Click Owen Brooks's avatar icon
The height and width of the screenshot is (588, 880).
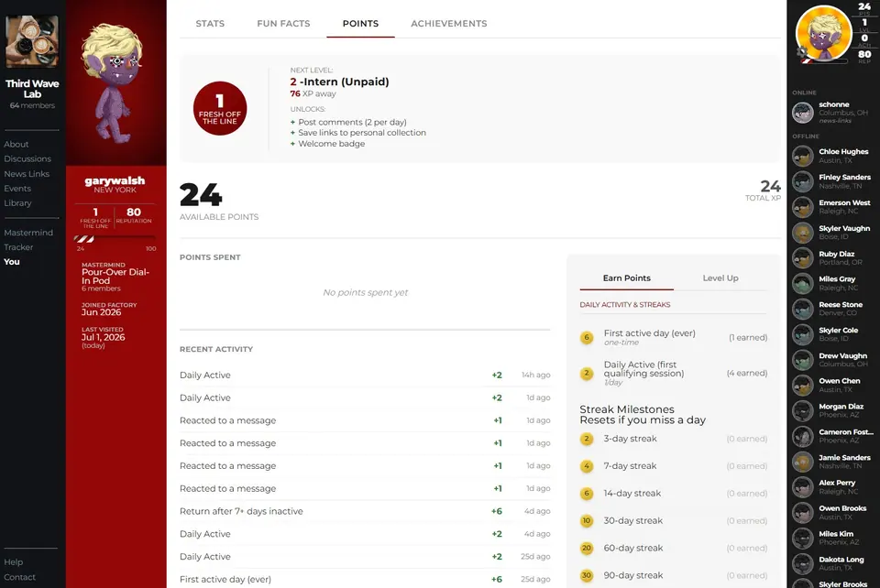tap(803, 514)
